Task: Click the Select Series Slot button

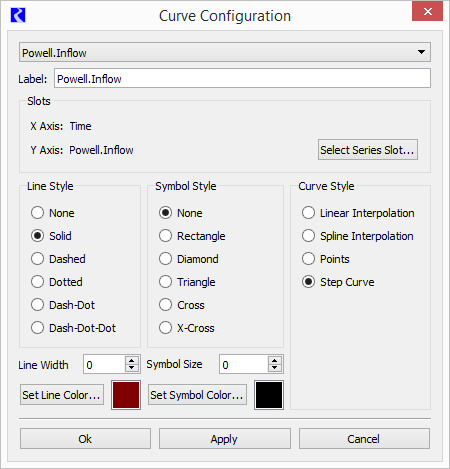Action: (368, 150)
